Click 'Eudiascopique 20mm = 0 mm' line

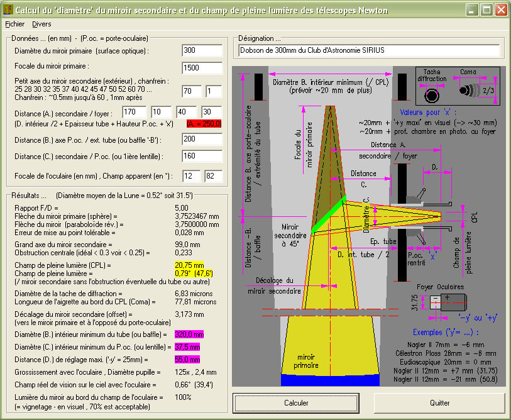[x=446, y=362]
